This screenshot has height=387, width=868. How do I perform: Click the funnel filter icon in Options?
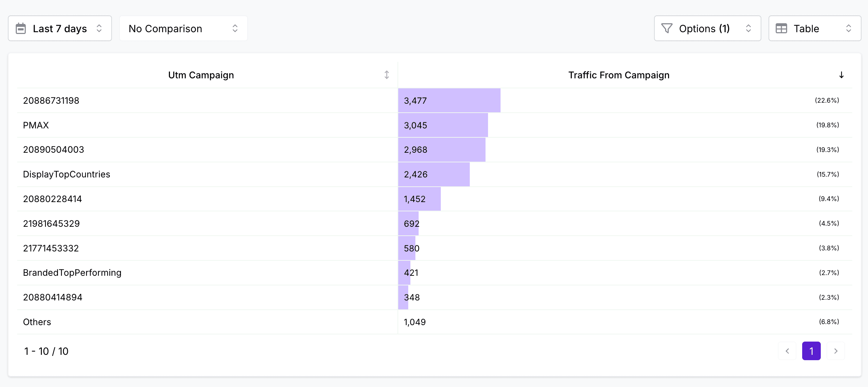point(667,28)
